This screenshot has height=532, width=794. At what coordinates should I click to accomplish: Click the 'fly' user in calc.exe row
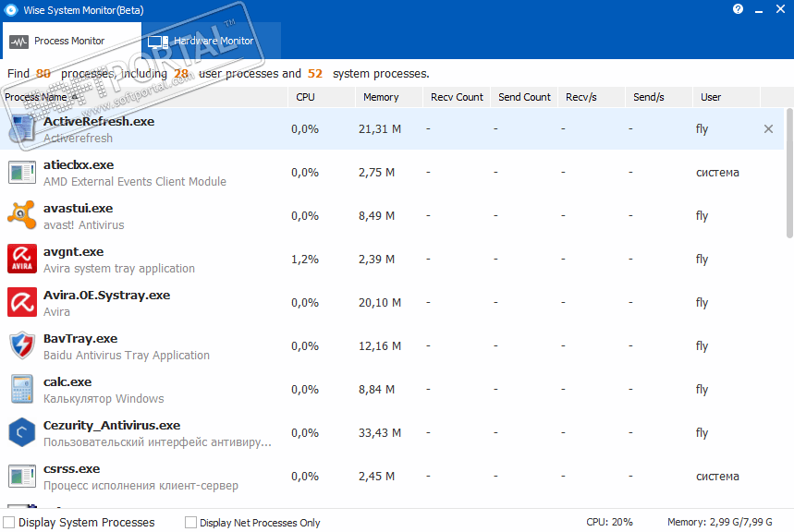click(x=702, y=390)
